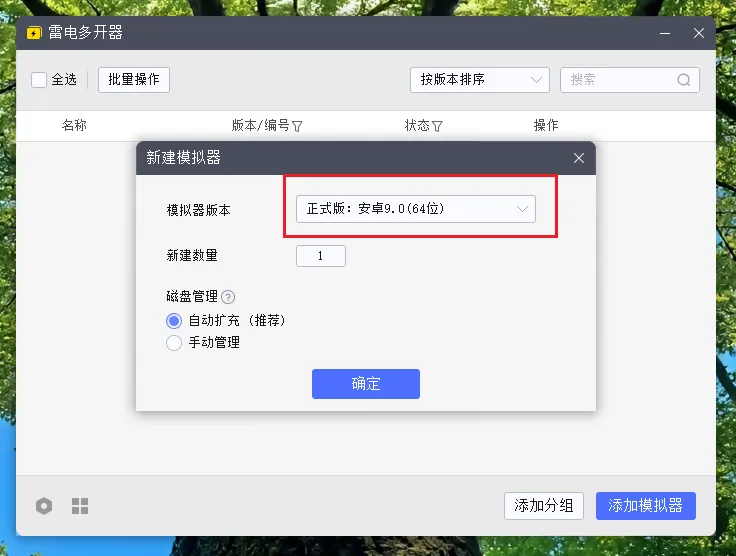Click the search input field
Screen dimensions: 736x556
coord(630,80)
